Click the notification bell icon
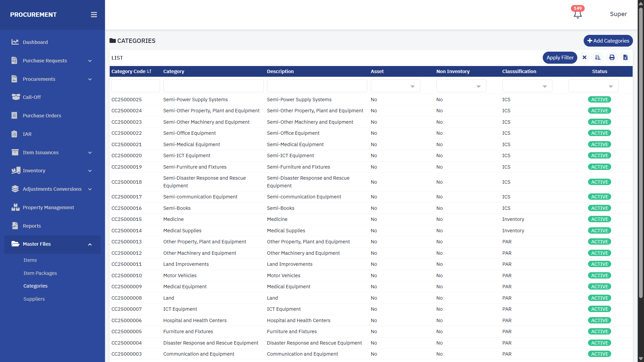Screen dimensions: 644x362 pyautogui.click(x=577, y=14)
